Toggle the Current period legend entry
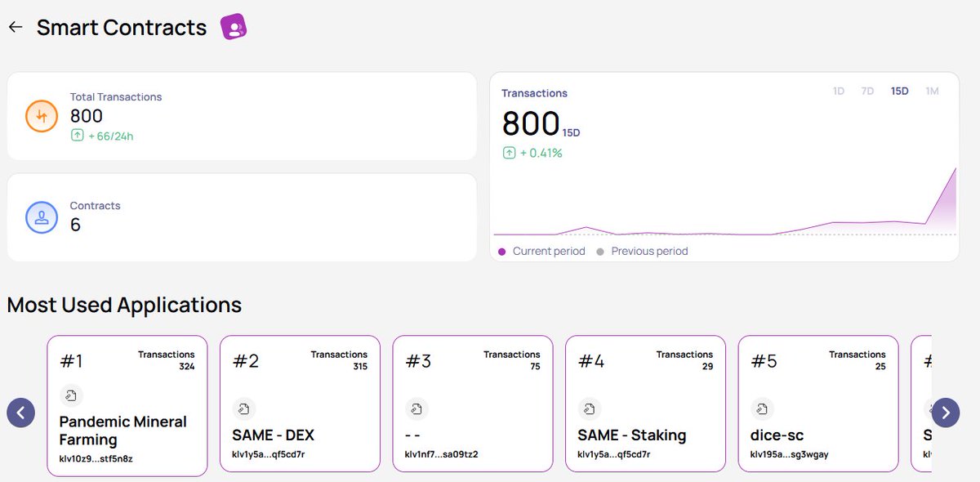Viewport: 980px width, 482px height. pyautogui.click(x=541, y=251)
